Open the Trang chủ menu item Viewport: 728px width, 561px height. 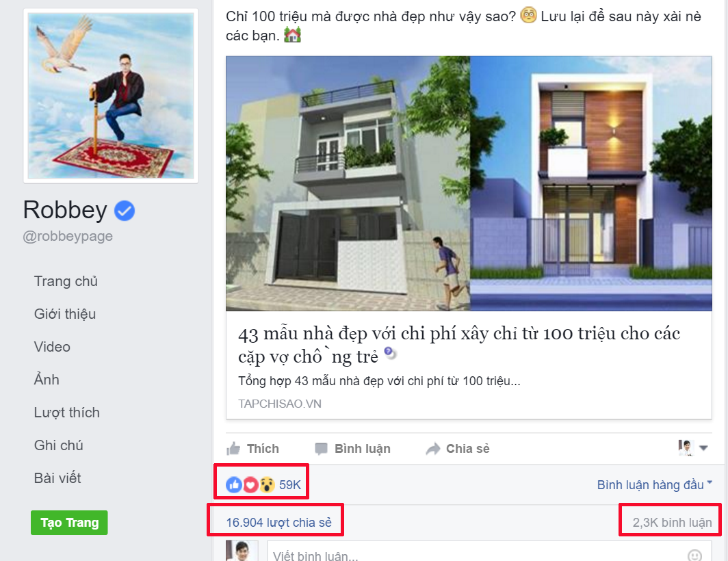66,281
